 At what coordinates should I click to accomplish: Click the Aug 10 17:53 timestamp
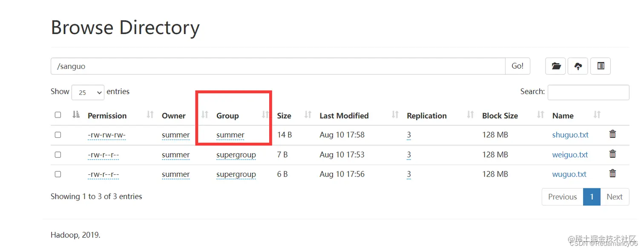tap(342, 154)
